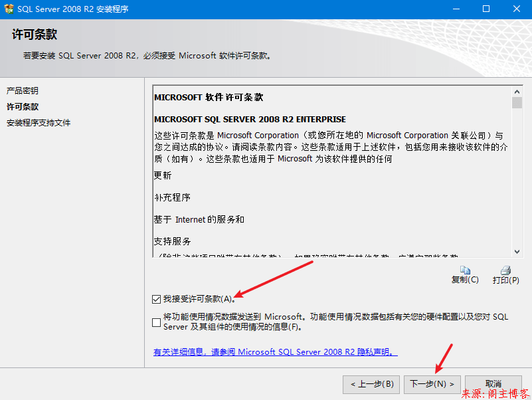This screenshot has height=400, width=532.
Task: Click the SQL Server setup icon in title bar
Action: (9, 9)
